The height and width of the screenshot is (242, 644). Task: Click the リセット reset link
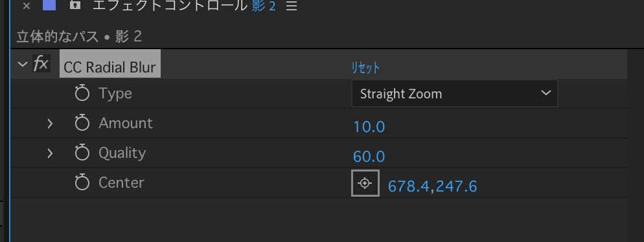365,68
